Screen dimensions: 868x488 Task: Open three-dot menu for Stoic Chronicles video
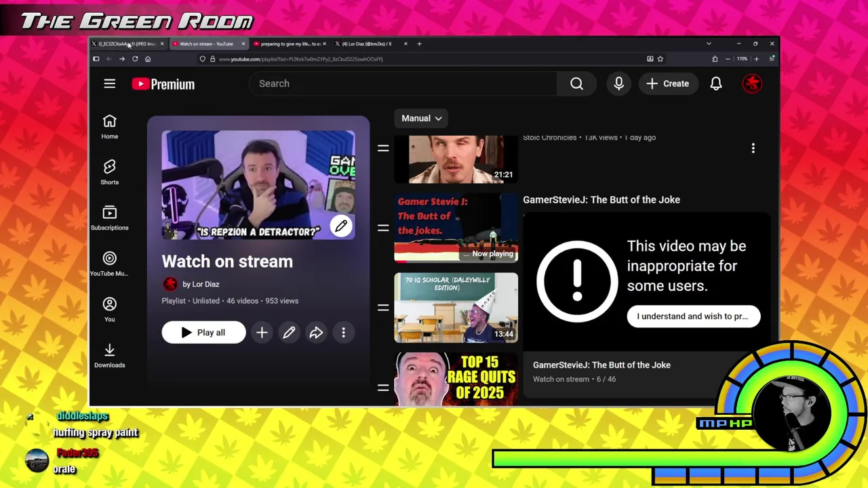[753, 148]
